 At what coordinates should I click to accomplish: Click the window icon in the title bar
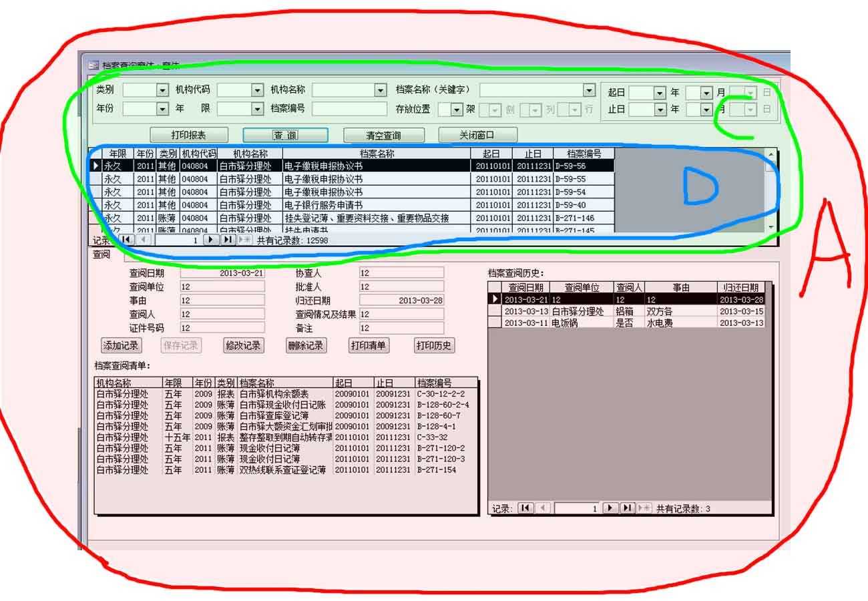(x=93, y=65)
